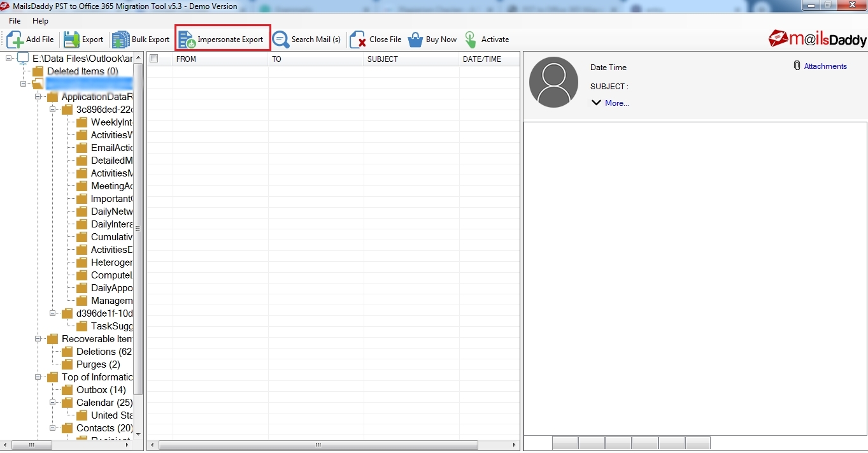Select the DailyNetw folder icon

point(82,211)
